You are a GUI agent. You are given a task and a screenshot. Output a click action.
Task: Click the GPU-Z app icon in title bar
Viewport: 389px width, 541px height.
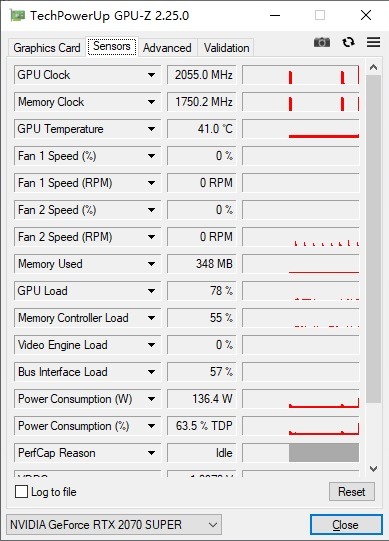click(x=18, y=16)
